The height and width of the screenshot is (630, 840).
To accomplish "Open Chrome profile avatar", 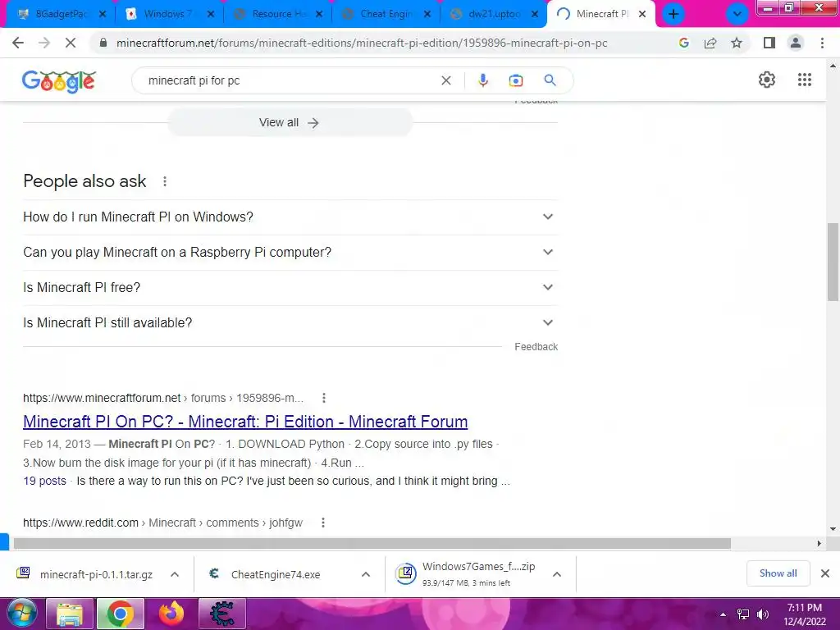I will 796,43.
